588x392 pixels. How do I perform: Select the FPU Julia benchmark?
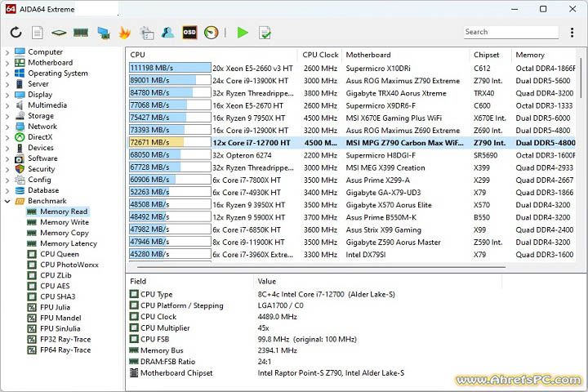tap(56, 307)
